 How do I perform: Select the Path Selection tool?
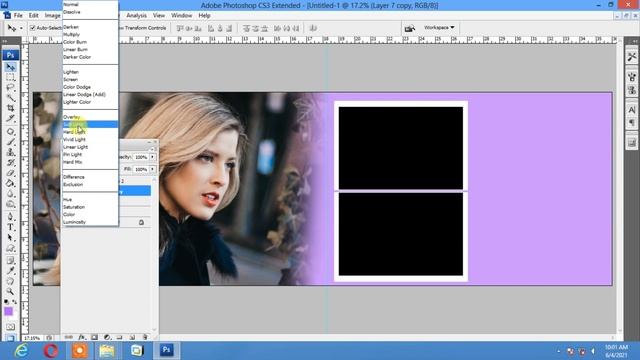pos(11,238)
